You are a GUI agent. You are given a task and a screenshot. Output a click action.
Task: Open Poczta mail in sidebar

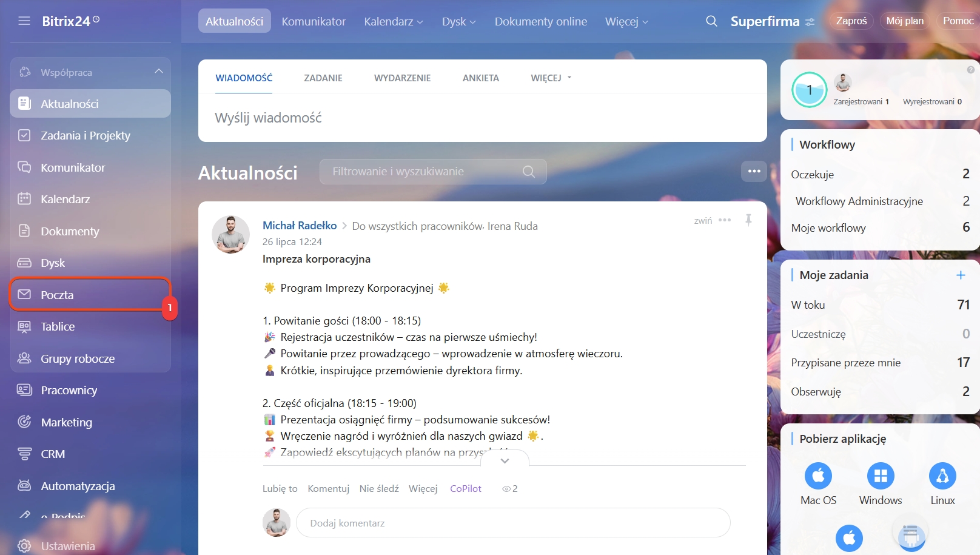point(90,295)
